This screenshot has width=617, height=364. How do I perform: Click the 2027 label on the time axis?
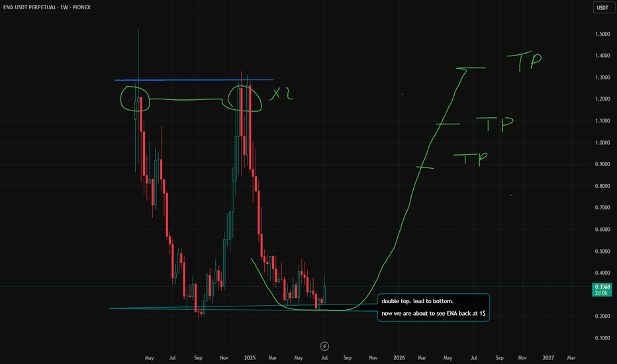(x=548, y=357)
